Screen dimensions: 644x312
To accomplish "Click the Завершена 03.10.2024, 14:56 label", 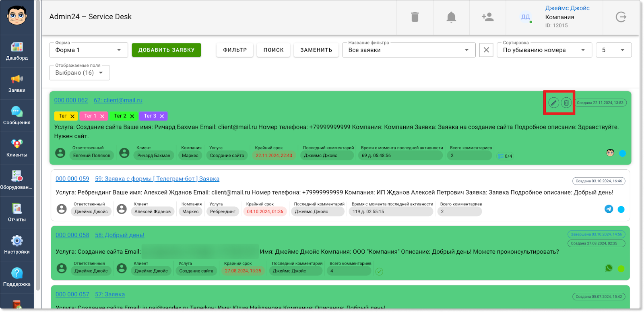I will click(x=596, y=234).
